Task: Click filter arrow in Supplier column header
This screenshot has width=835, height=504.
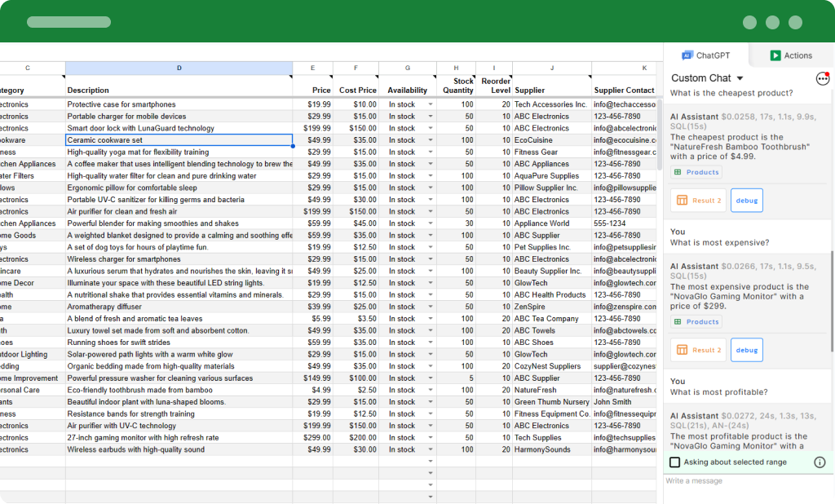Action: [x=589, y=77]
